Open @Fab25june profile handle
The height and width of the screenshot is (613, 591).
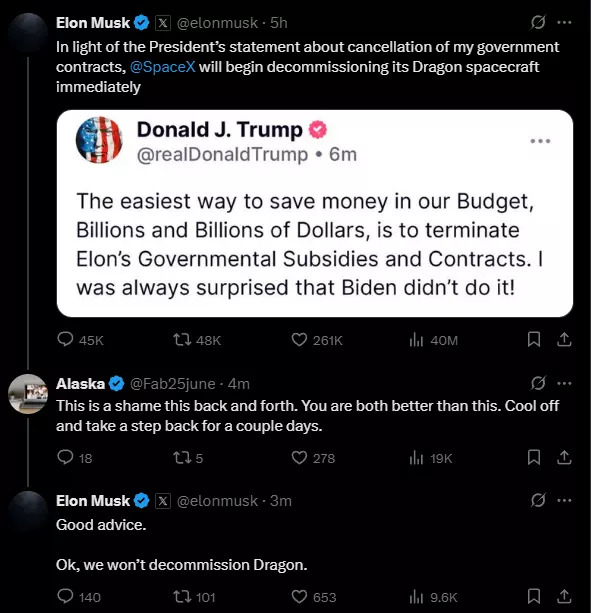(172, 384)
